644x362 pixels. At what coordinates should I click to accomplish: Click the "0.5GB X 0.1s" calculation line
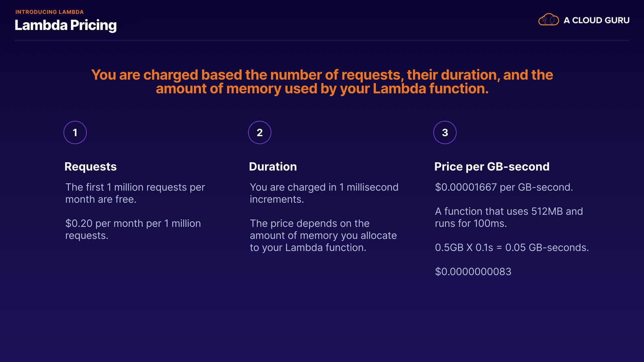[x=512, y=247]
